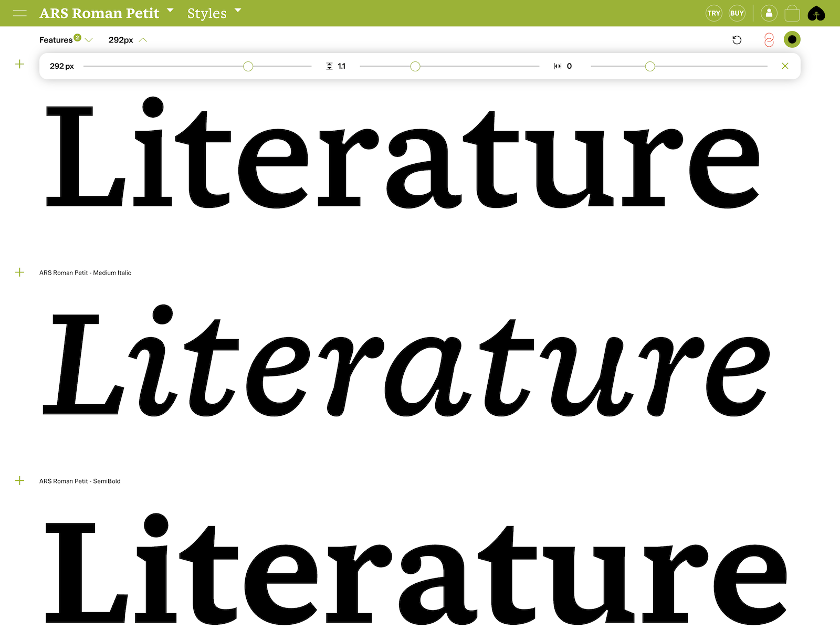
Task: Click the line height icon
Action: point(329,66)
